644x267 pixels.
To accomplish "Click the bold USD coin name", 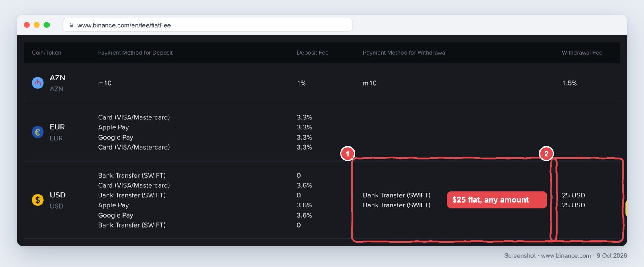I will [x=58, y=195].
